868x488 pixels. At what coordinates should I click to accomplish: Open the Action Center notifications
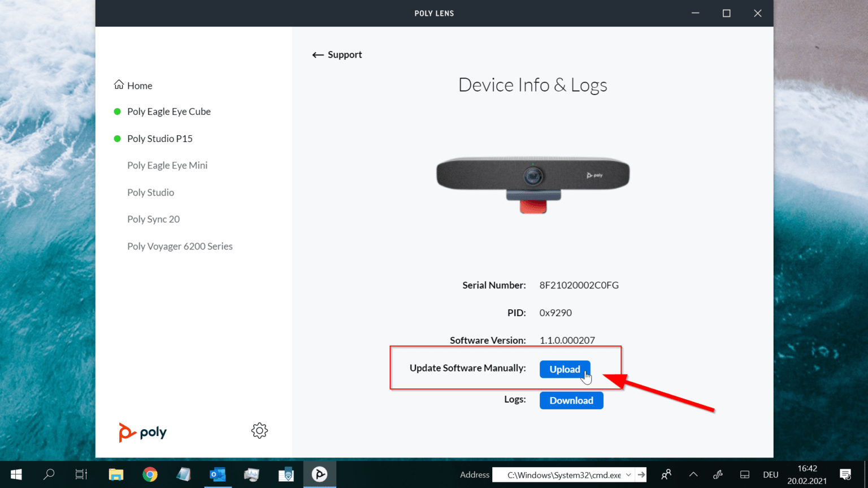[845, 474]
